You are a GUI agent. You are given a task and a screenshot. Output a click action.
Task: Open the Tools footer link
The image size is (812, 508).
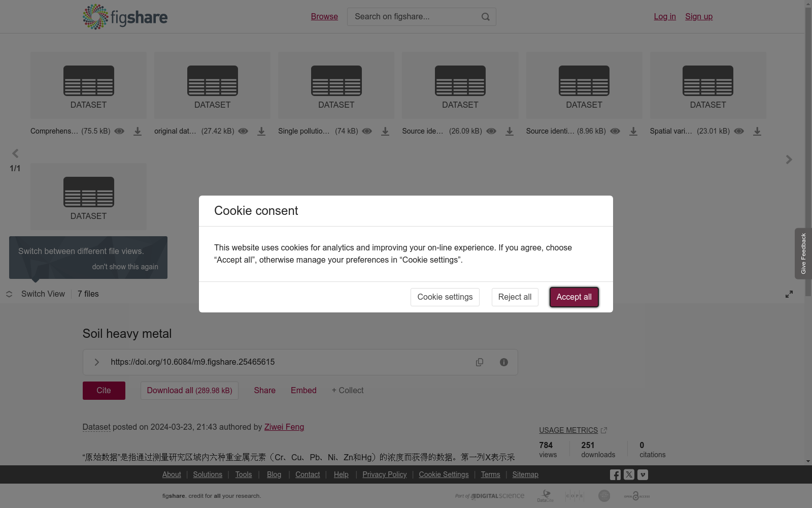tap(244, 474)
